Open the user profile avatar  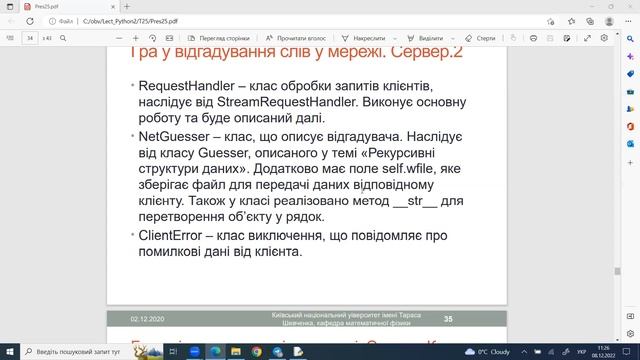click(609, 21)
